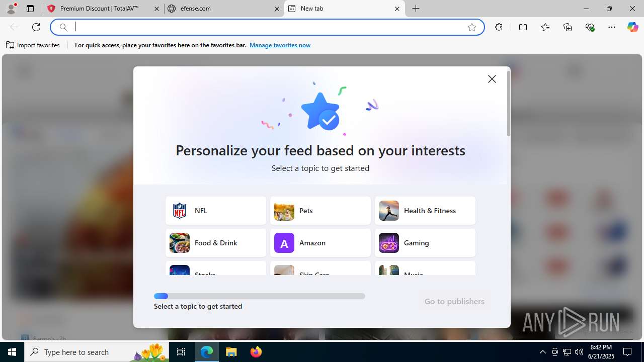Open Microsoft Edge taskbar icon
The image size is (644, 362).
207,352
